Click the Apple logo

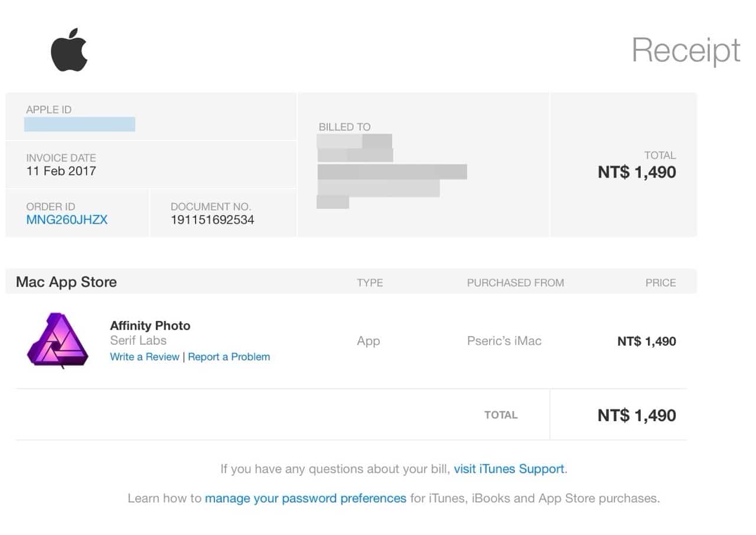coord(69,50)
